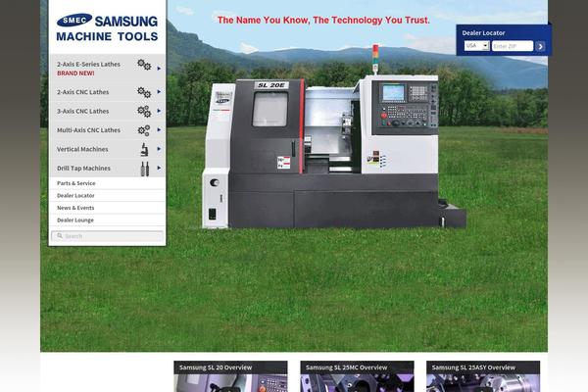
Task: Expand the Drill Tap Machines arrow
Action: pos(159,168)
